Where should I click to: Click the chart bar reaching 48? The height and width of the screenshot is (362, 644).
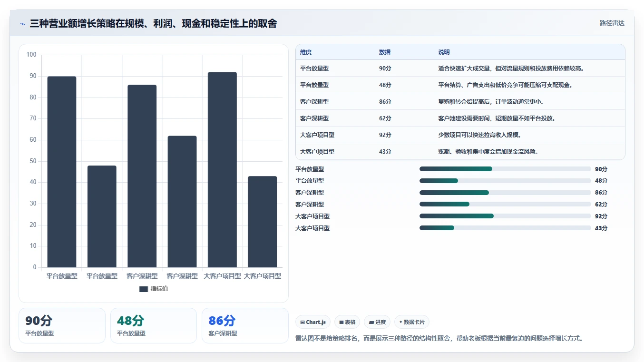point(102,216)
